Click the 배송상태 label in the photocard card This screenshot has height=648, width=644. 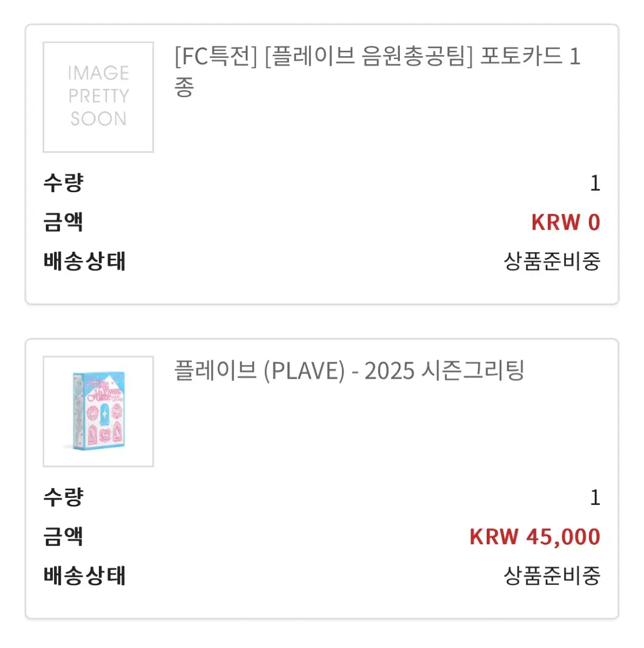(84, 261)
